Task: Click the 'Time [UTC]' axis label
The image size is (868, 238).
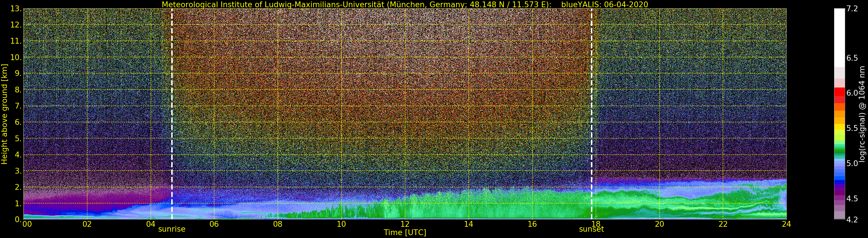Action: coord(405,233)
